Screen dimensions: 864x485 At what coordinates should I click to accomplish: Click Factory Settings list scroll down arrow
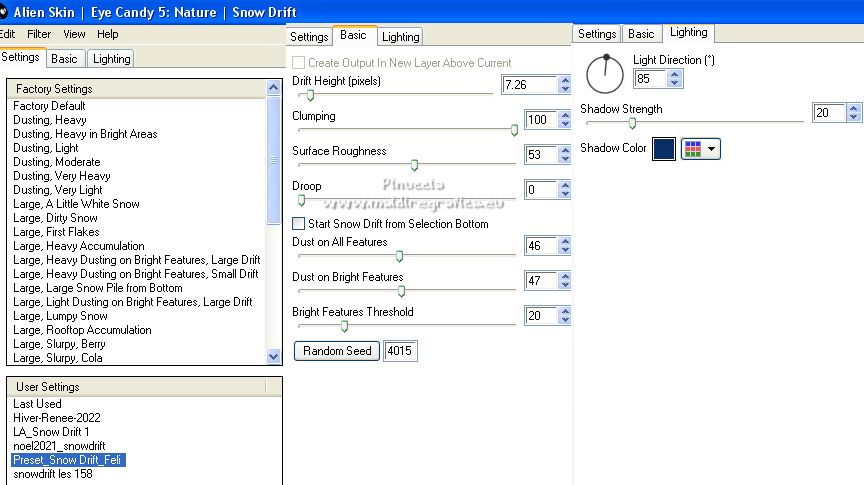click(x=273, y=357)
